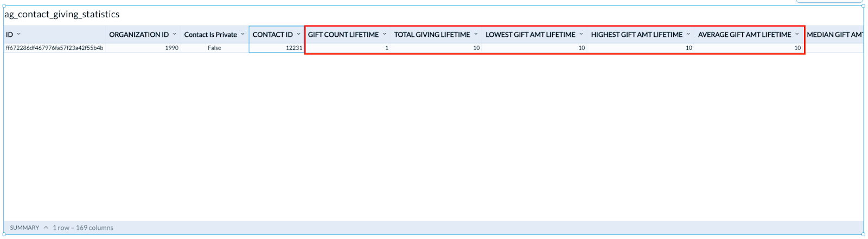This screenshot has height=239, width=868.
Task: Click the False cell under Contact Is Private
Action: click(214, 48)
